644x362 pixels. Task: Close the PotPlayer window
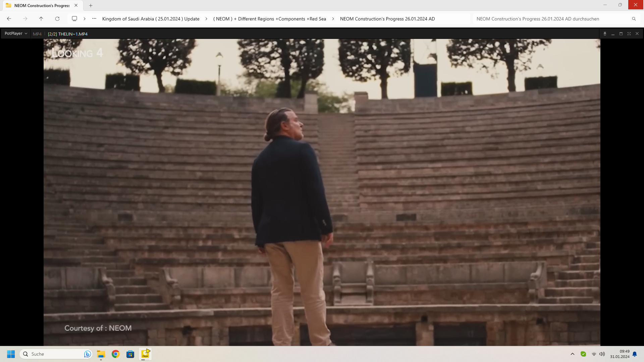coord(637,34)
